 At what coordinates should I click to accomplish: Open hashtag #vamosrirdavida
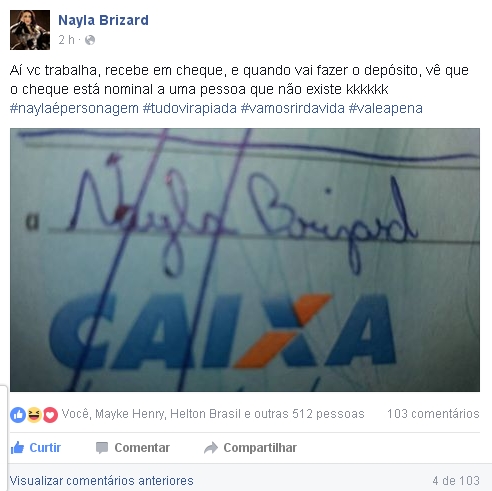pyautogui.click(x=293, y=108)
